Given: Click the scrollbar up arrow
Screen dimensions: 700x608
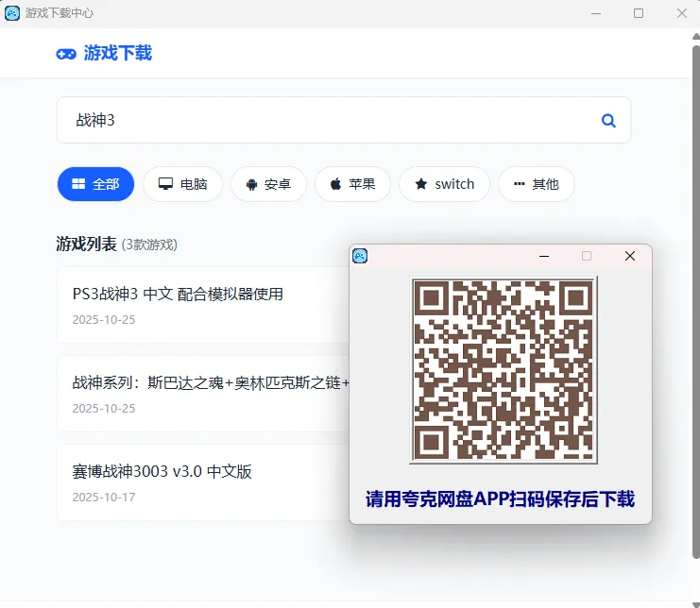Looking at the screenshot, I should tap(696, 36).
